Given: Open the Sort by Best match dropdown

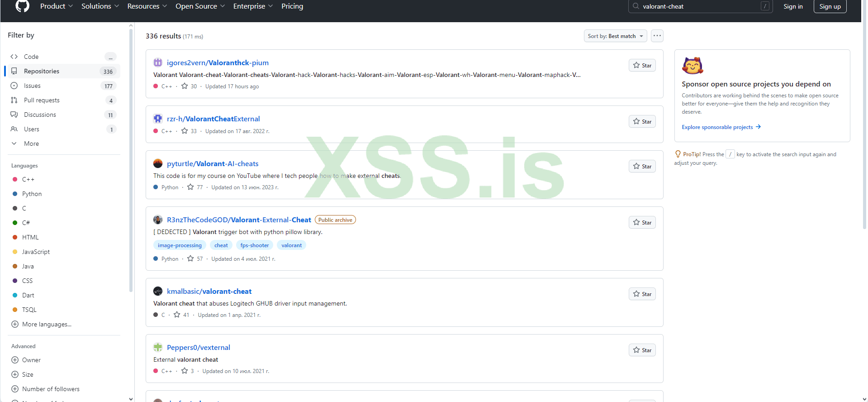Looking at the screenshot, I should tap(615, 36).
